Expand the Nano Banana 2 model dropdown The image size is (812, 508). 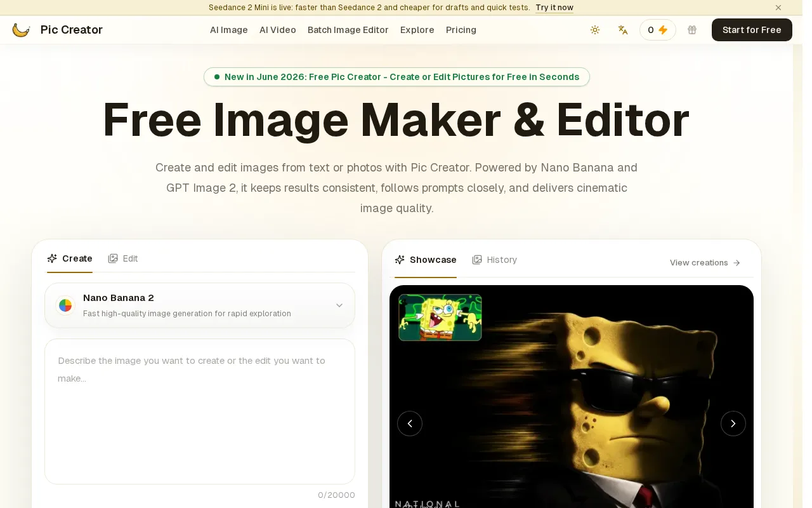click(x=200, y=305)
